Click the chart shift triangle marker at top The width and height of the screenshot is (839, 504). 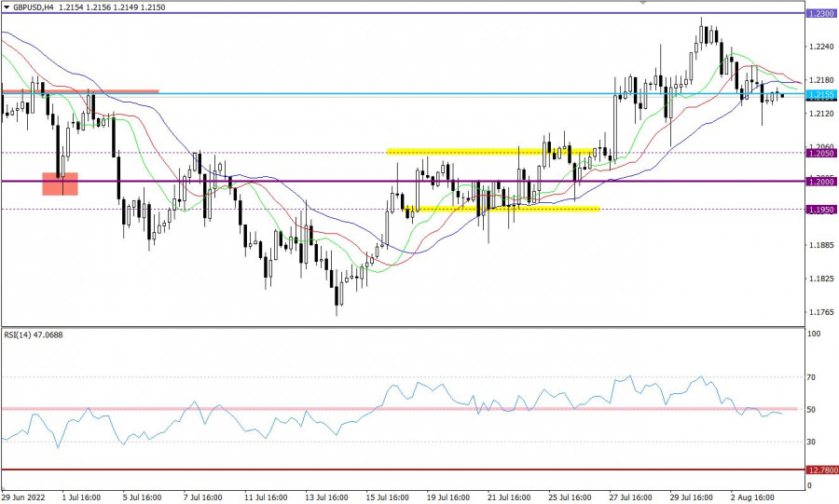click(x=640, y=4)
